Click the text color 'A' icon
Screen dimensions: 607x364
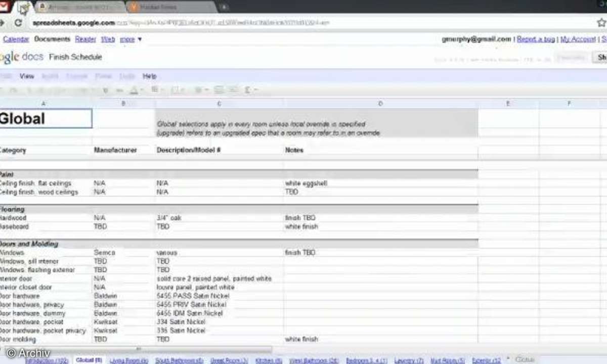tap(134, 90)
